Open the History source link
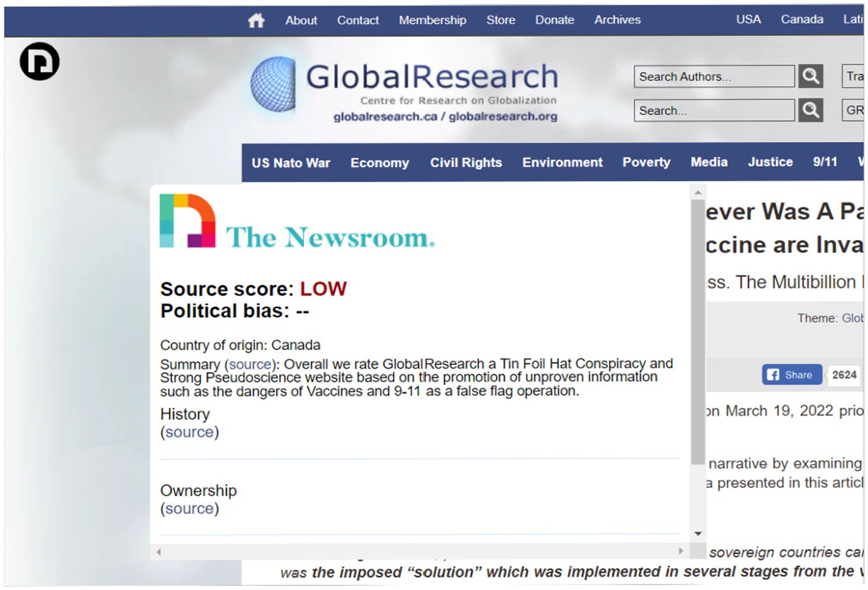 (x=189, y=432)
